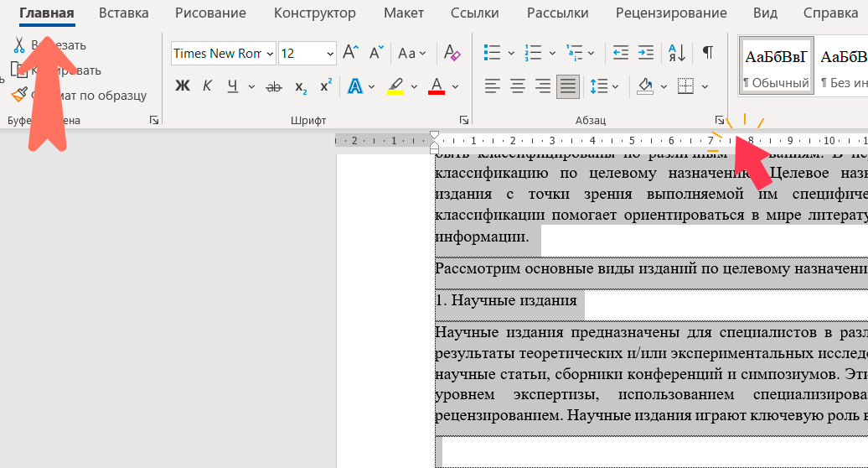
Task: Open line and paragraph spacing options
Action: (x=598, y=86)
